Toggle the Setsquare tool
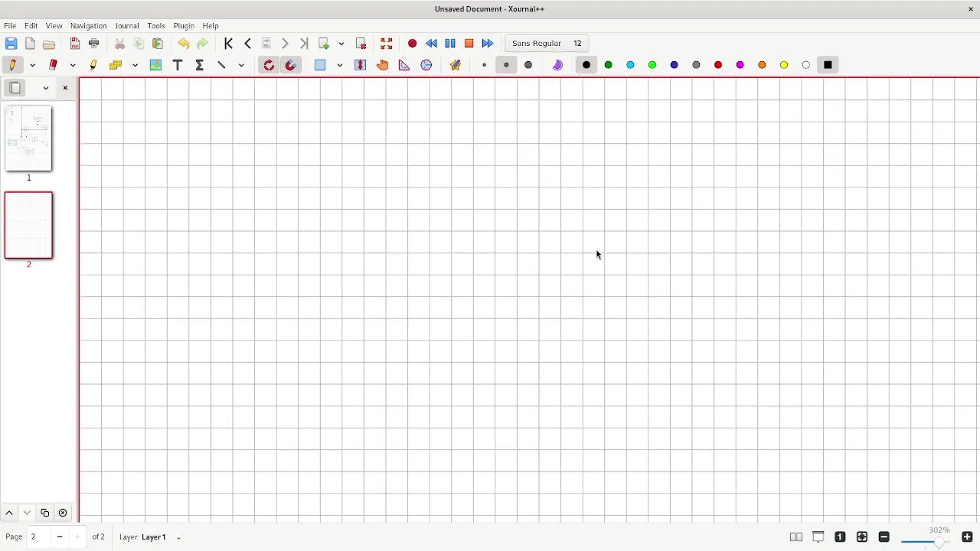980x551 pixels. [404, 65]
